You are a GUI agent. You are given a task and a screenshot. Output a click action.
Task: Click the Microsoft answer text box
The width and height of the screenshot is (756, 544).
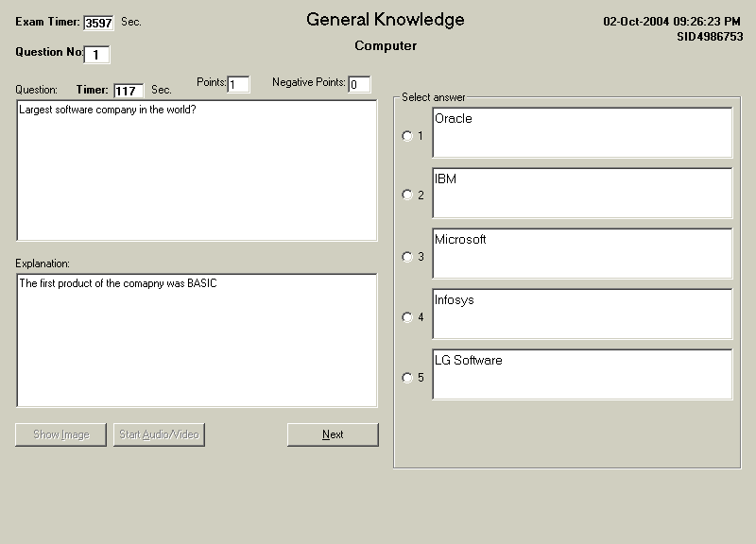[x=582, y=253]
